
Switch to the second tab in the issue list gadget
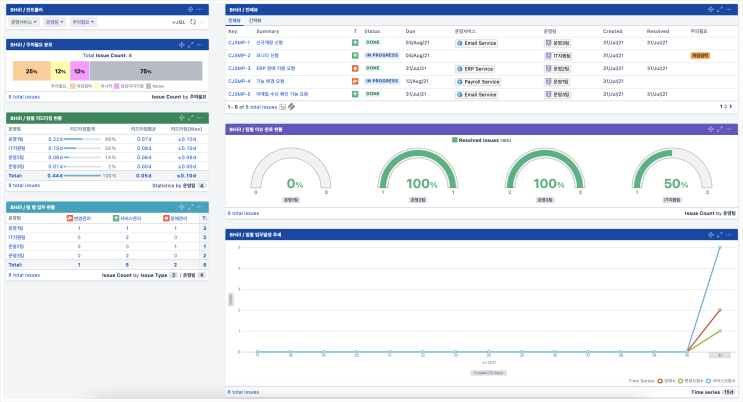coord(255,20)
